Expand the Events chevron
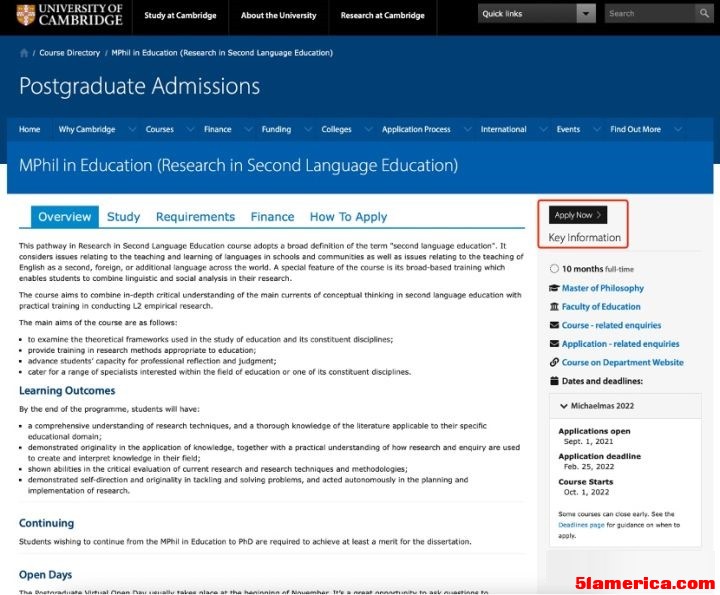The image size is (720, 595). tap(597, 129)
